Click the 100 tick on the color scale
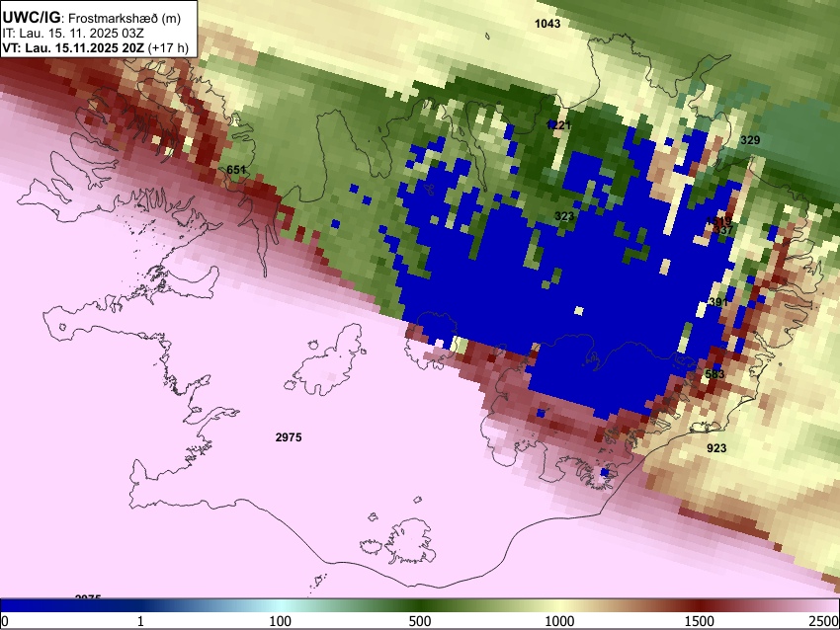This screenshot has height=630, width=840. [281, 621]
